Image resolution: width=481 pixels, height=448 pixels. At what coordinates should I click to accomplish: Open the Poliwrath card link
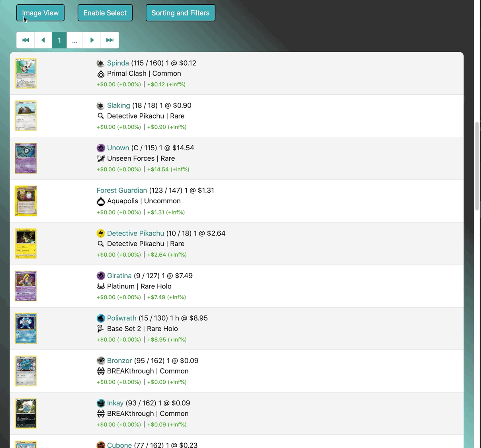(x=121, y=318)
